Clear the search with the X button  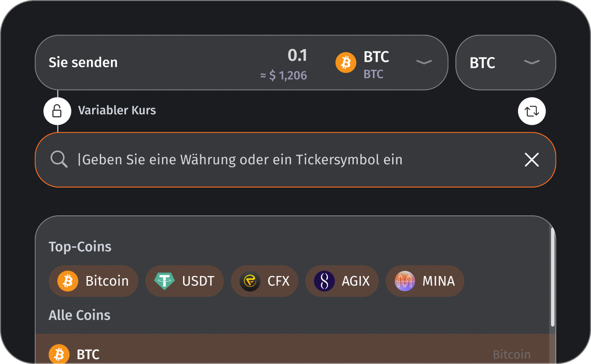[x=532, y=159]
